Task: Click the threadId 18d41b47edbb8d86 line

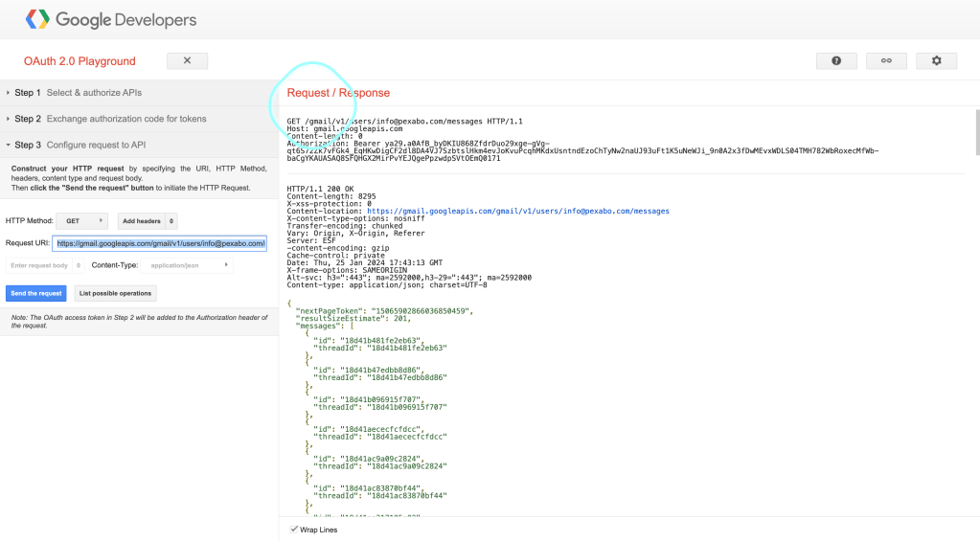Action: pyautogui.click(x=380, y=377)
